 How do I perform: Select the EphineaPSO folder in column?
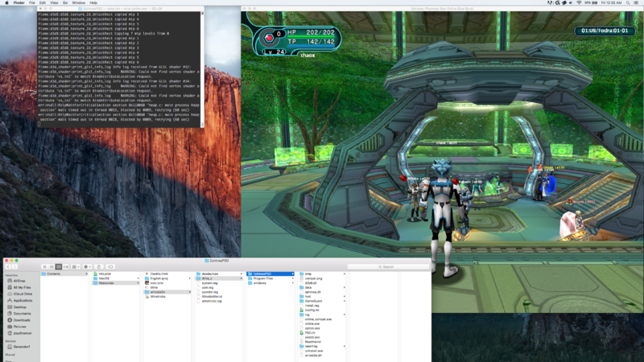(x=270, y=274)
